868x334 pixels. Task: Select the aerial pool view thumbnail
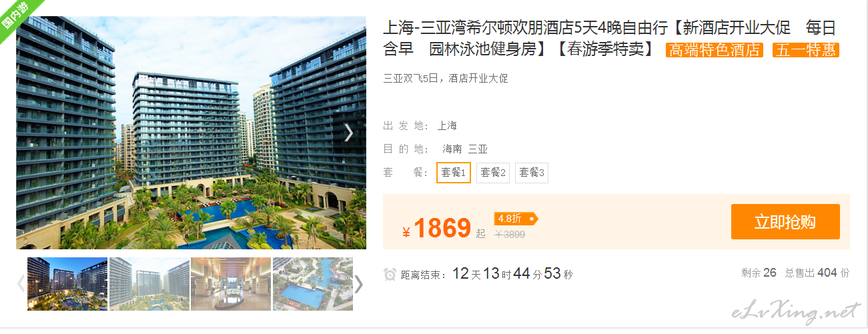pos(313,284)
